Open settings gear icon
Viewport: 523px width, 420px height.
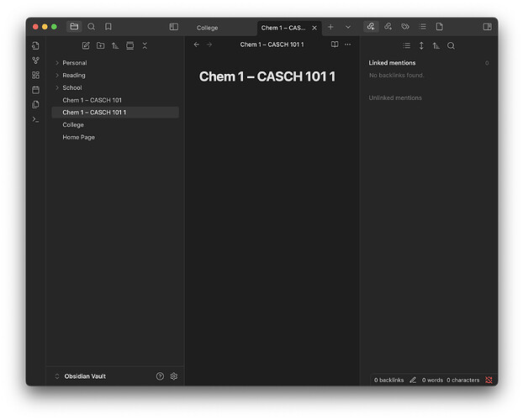coord(174,376)
